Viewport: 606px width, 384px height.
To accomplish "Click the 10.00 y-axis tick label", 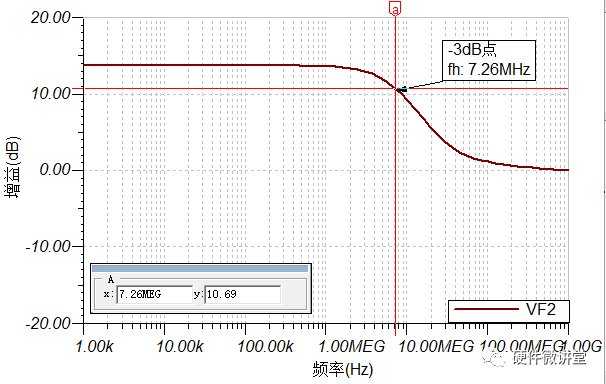I will click(51, 93).
